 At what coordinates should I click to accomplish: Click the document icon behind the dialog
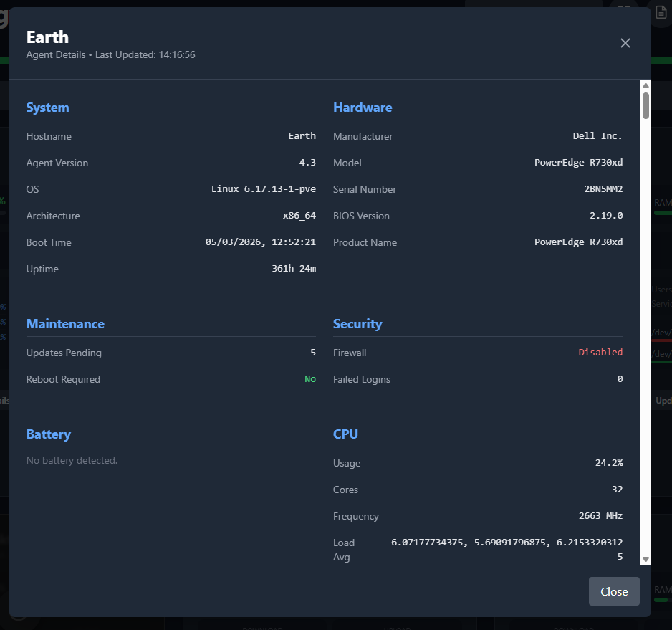(x=661, y=12)
